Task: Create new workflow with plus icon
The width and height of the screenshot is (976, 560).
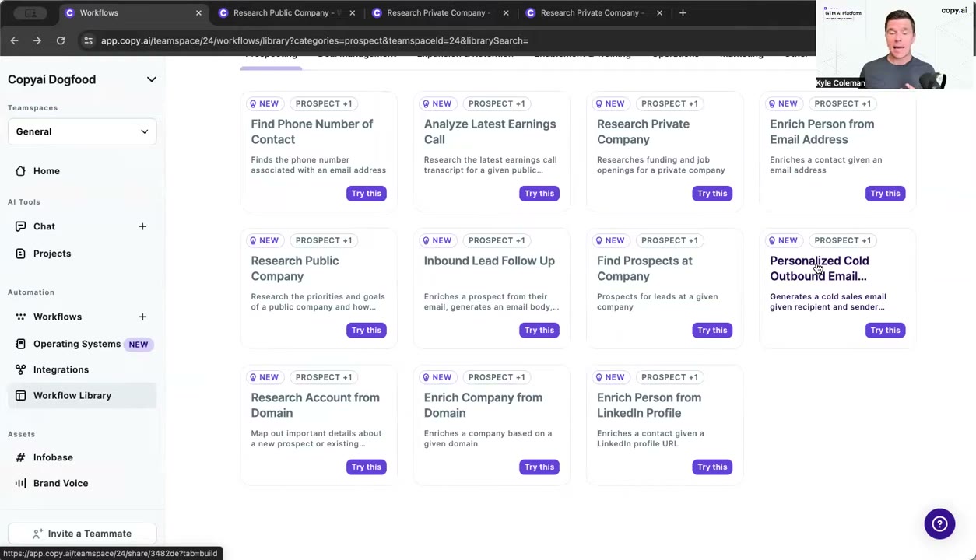Action: 142,317
